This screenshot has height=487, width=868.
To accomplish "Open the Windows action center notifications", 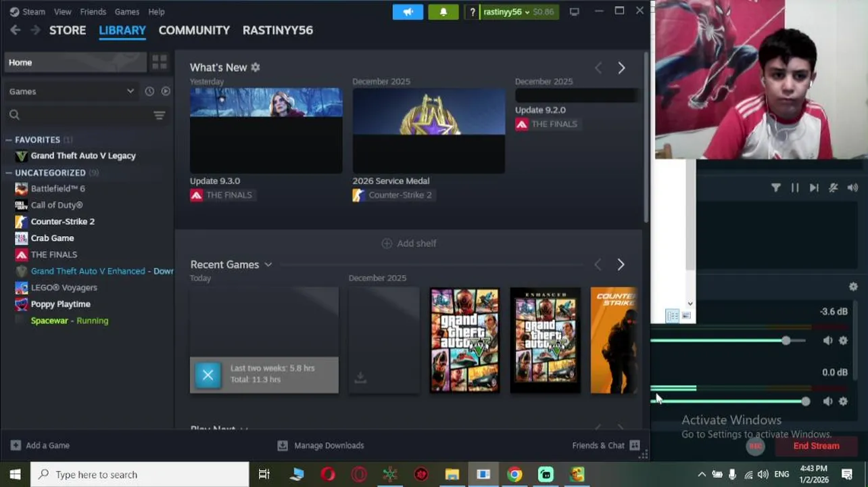I will click(x=847, y=474).
